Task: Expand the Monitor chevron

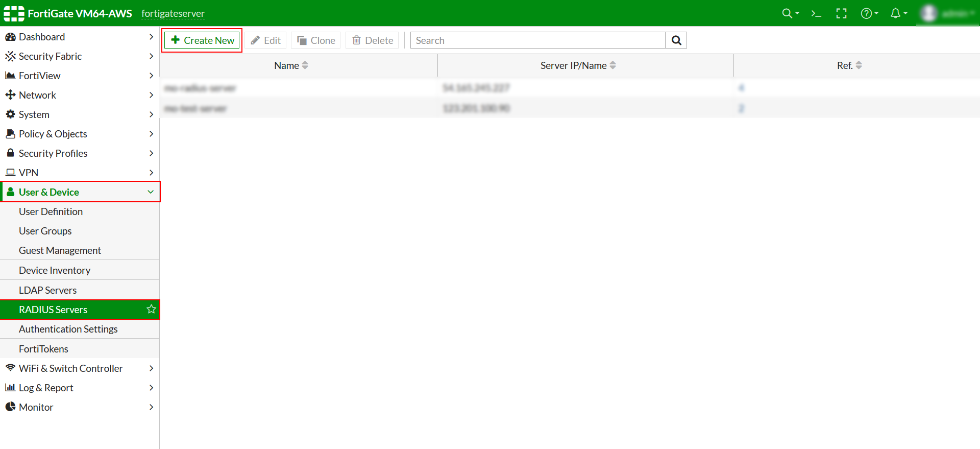Action: coord(151,407)
